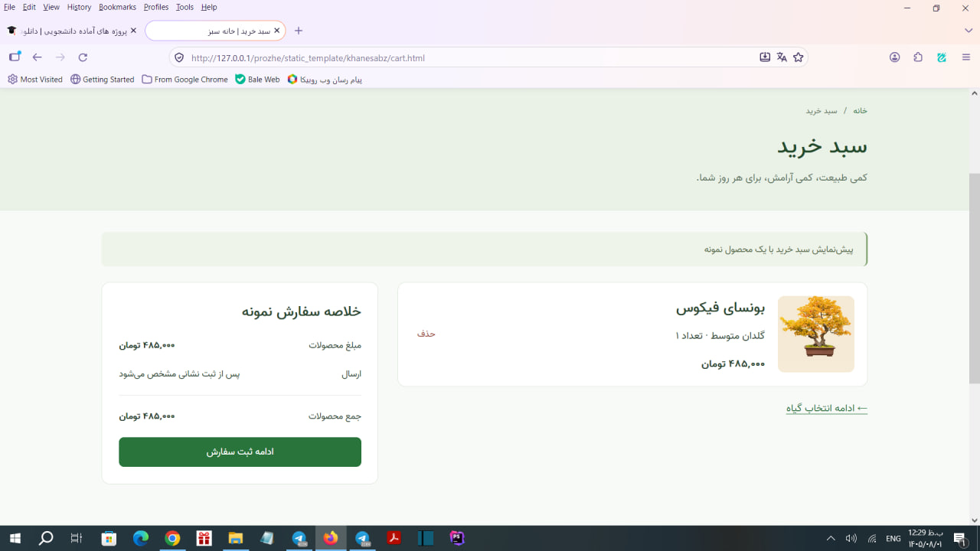Open the Profiles menu
The image size is (980, 551).
pos(156,7)
